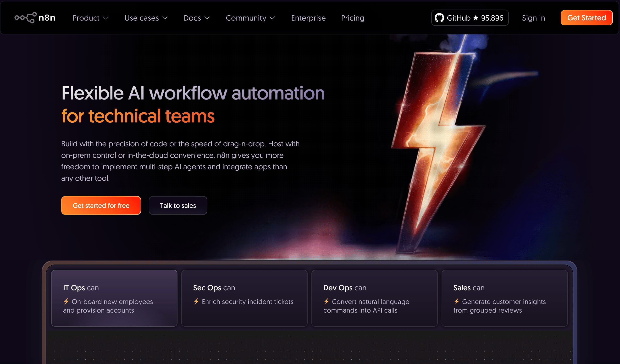Expand the Use cases dropdown chevron
620x364 pixels.
pos(165,18)
